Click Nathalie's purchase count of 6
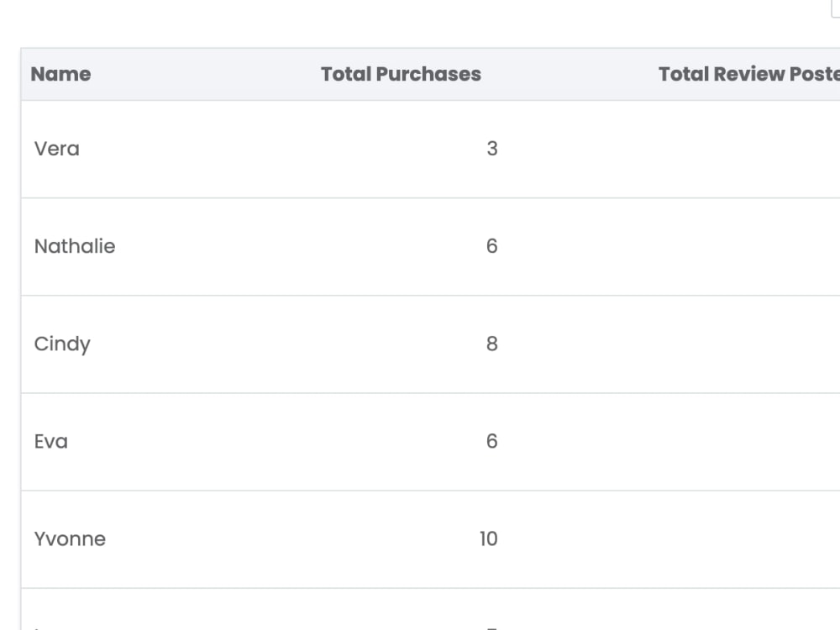Viewport: 840px width, 630px height. (494, 246)
